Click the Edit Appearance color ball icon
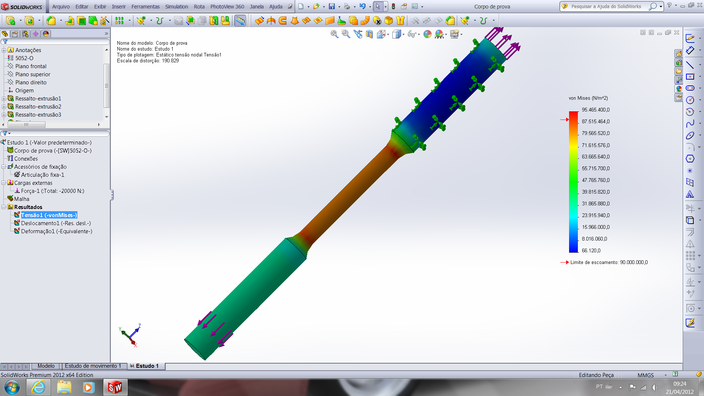This screenshot has width=704, height=396. click(427, 34)
